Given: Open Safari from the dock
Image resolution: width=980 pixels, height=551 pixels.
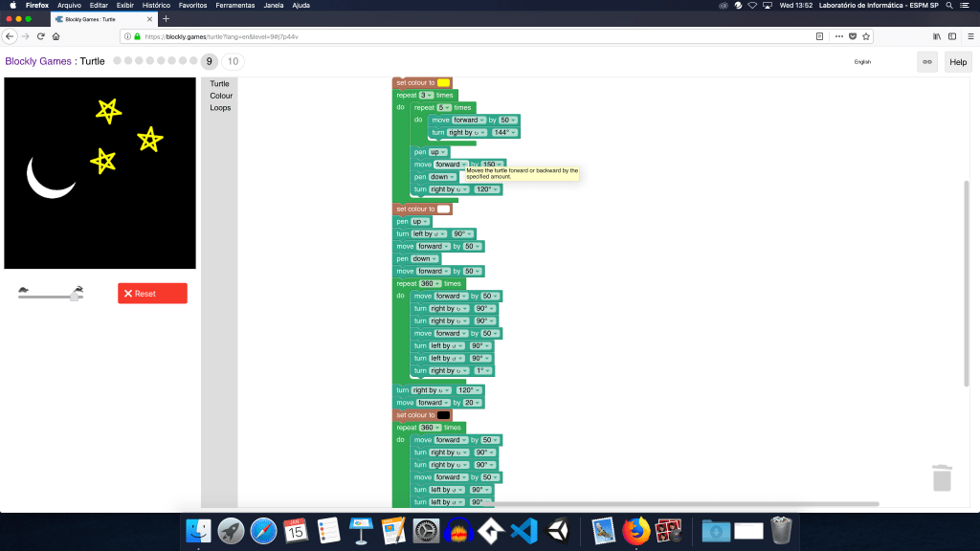Looking at the screenshot, I should click(x=263, y=529).
